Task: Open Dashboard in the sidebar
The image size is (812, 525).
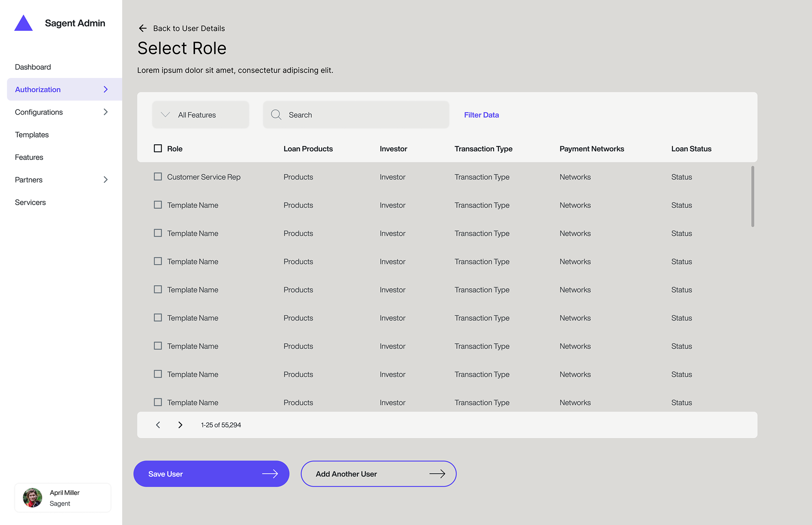Action: 33,67
